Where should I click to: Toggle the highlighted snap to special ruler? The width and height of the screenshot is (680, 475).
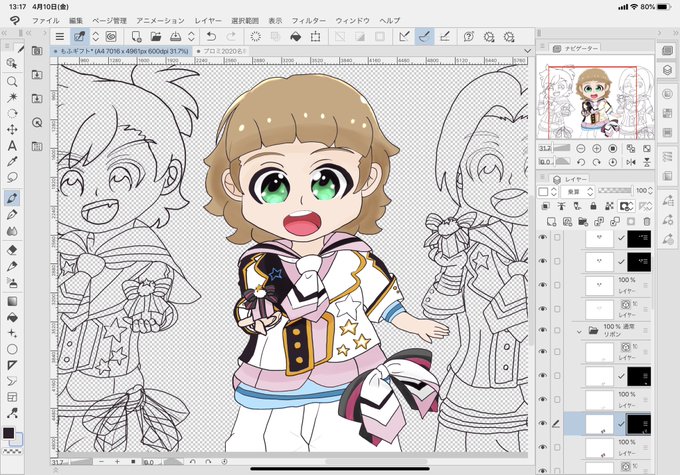(424, 37)
